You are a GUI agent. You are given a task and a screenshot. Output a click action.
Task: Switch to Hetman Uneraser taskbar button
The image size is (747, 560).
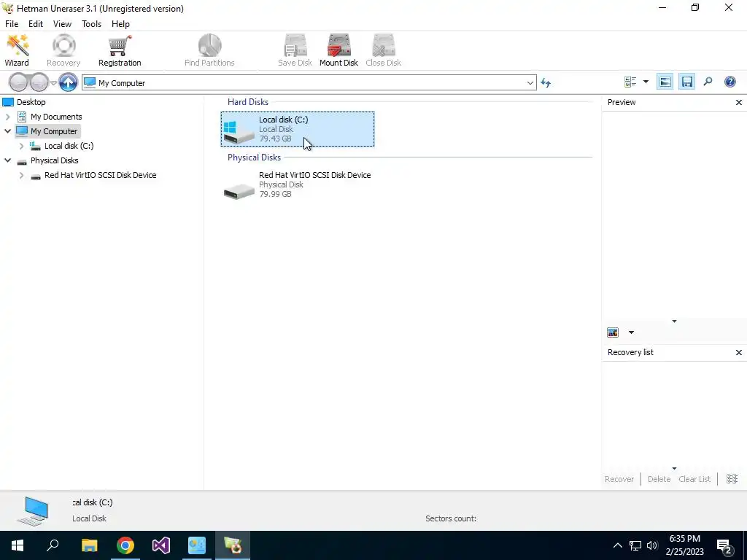pyautogui.click(x=233, y=545)
